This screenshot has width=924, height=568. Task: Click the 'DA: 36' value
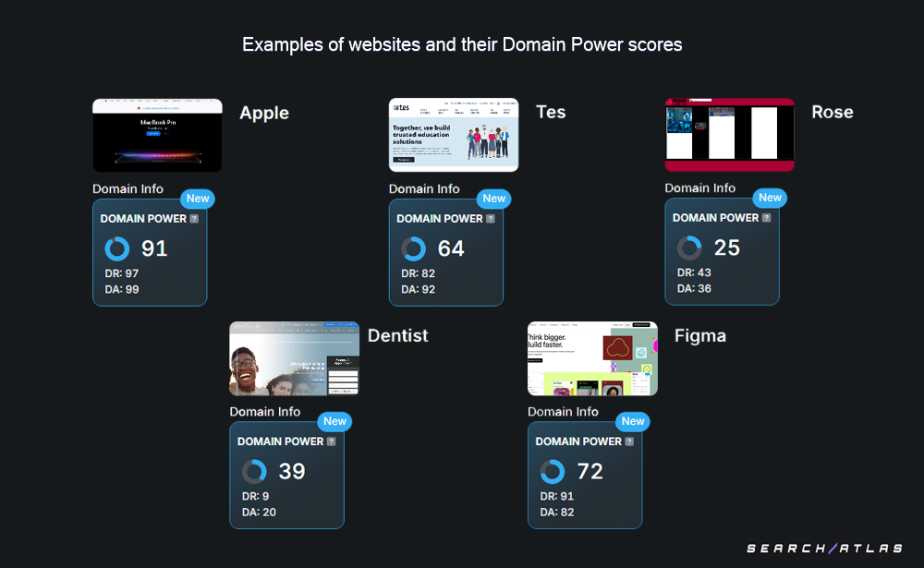click(x=694, y=289)
